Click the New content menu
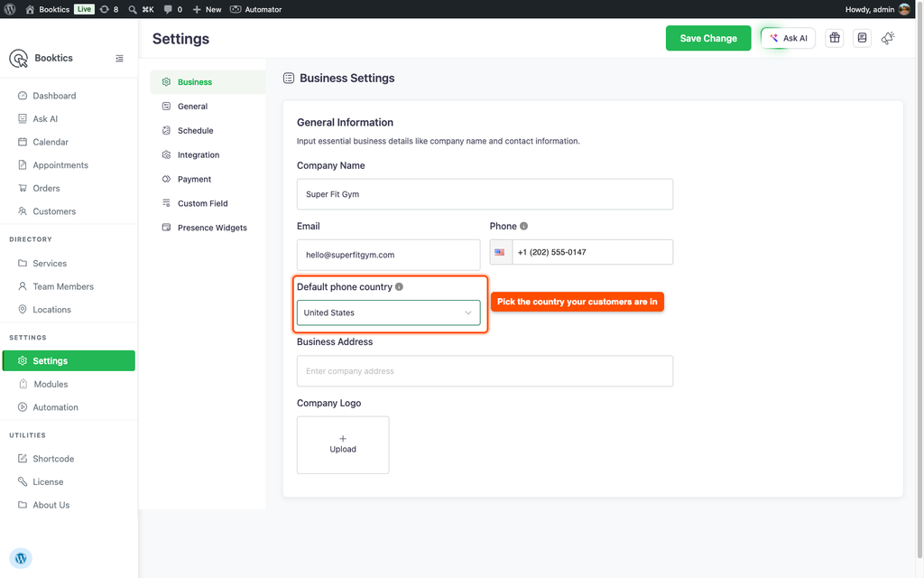 [x=207, y=9]
